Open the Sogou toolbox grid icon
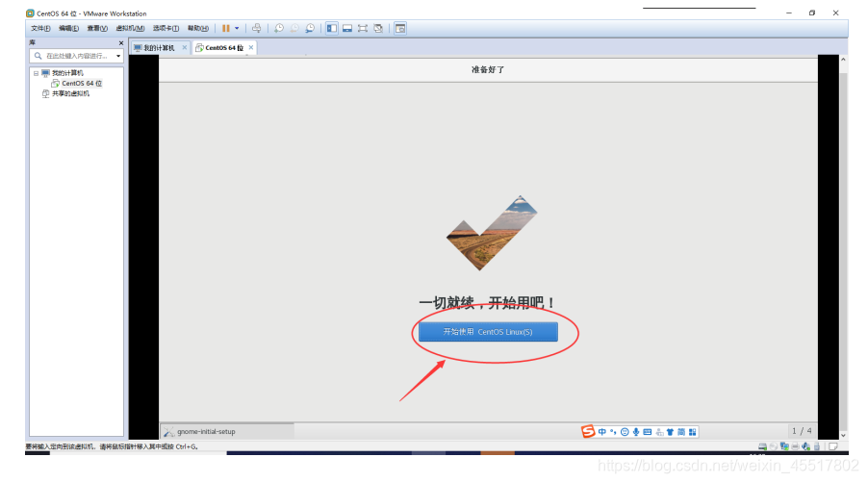868x483 pixels. 693,432
